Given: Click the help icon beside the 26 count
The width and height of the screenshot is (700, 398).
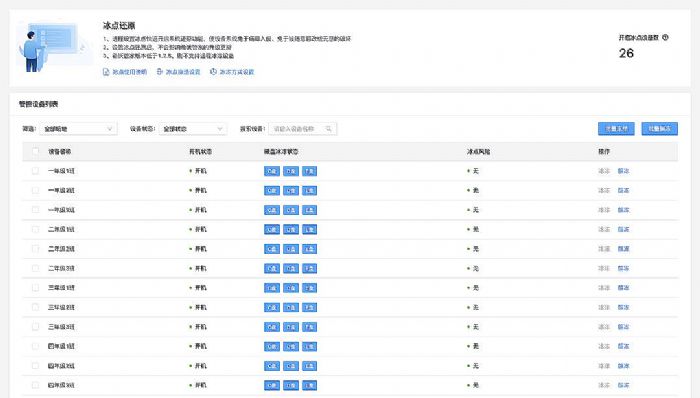Looking at the screenshot, I should pyautogui.click(x=665, y=37).
